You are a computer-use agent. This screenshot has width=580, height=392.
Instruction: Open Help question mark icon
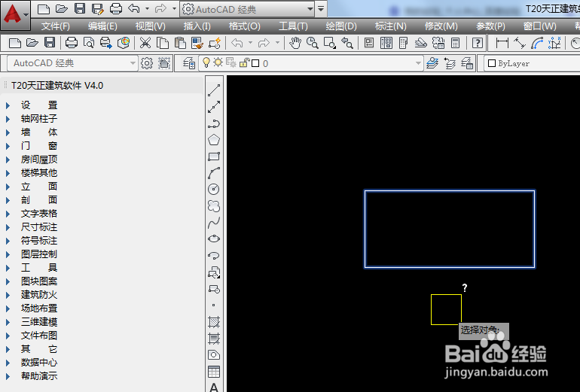477,43
